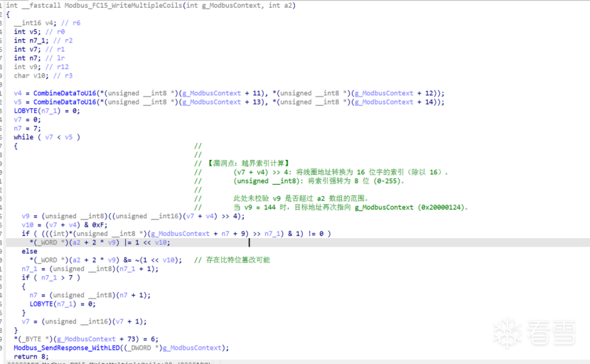Image resolution: width=590 pixels, height=364 pixels.
Task: Click the Modbus_SendResponse_WithLED function call
Action: [x=68, y=348]
